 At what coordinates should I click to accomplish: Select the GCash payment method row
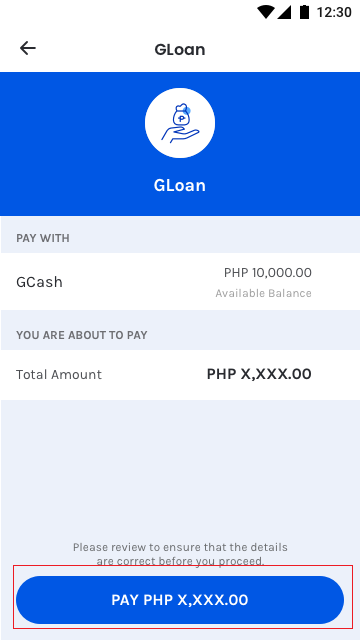coord(180,282)
